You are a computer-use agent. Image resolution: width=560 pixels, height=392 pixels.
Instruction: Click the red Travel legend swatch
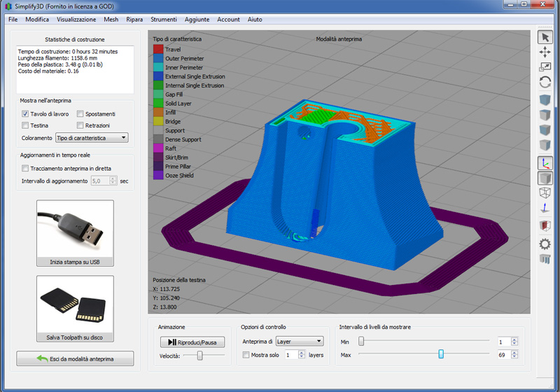(158, 49)
